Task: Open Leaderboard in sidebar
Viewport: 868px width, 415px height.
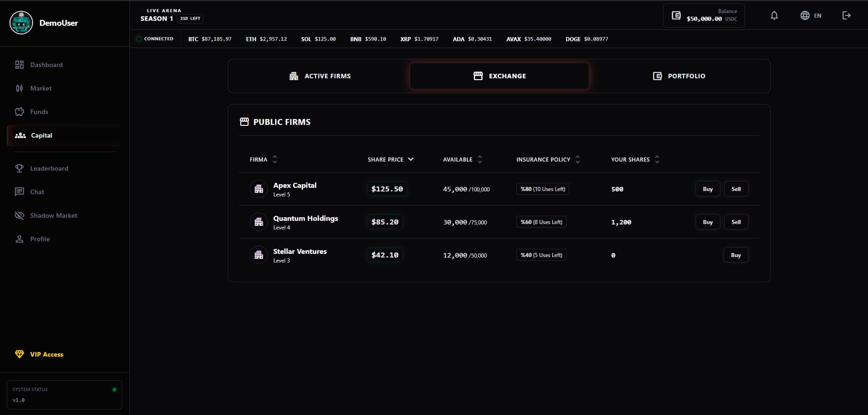Action: (x=49, y=168)
